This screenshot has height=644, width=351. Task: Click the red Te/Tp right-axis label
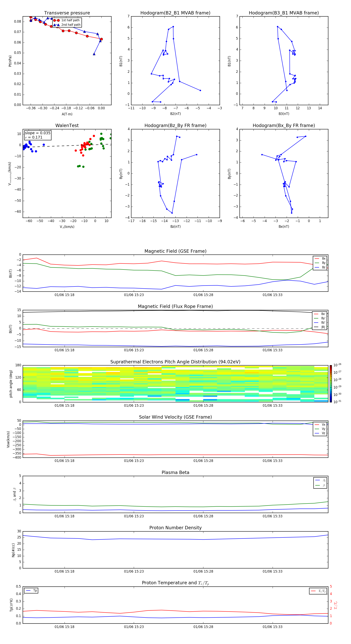(x=336, y=605)
